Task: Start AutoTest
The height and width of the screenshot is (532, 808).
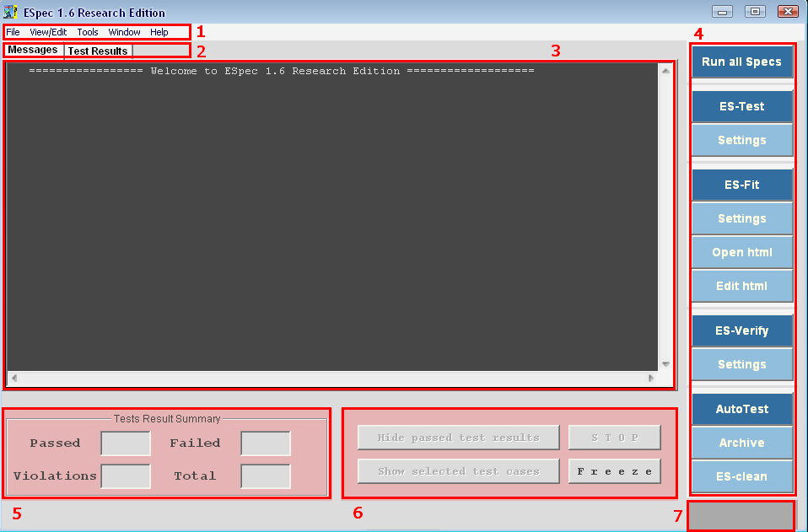Action: click(x=741, y=409)
